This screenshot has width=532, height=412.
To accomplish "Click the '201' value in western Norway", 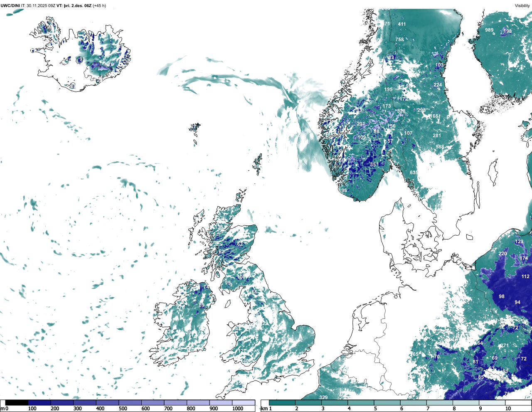I will point(360,124).
